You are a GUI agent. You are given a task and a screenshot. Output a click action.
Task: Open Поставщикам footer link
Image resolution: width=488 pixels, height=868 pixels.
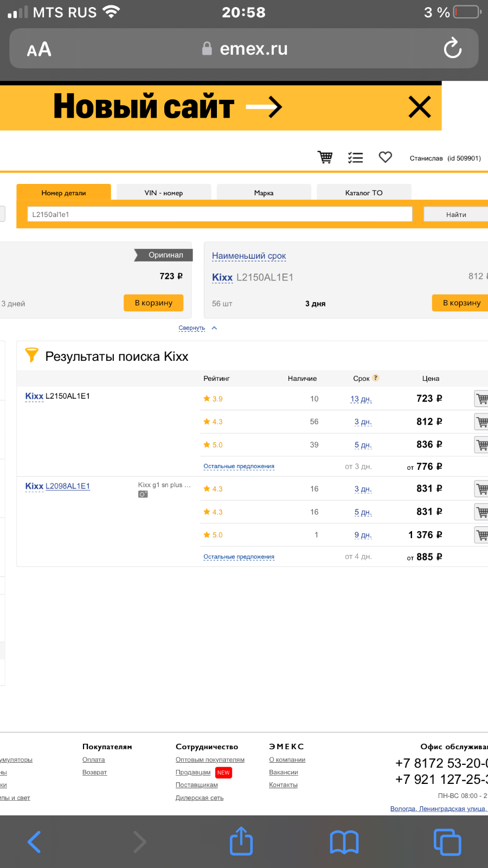(x=197, y=784)
